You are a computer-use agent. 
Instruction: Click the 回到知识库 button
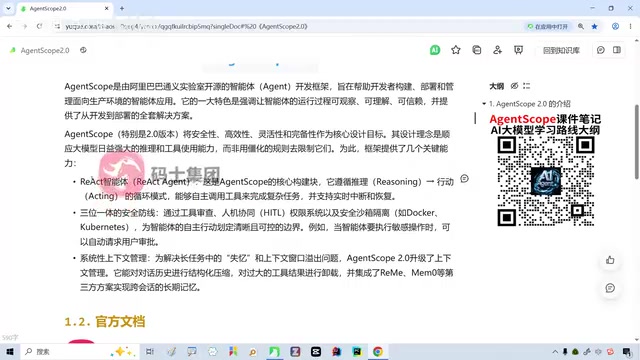click(561, 50)
